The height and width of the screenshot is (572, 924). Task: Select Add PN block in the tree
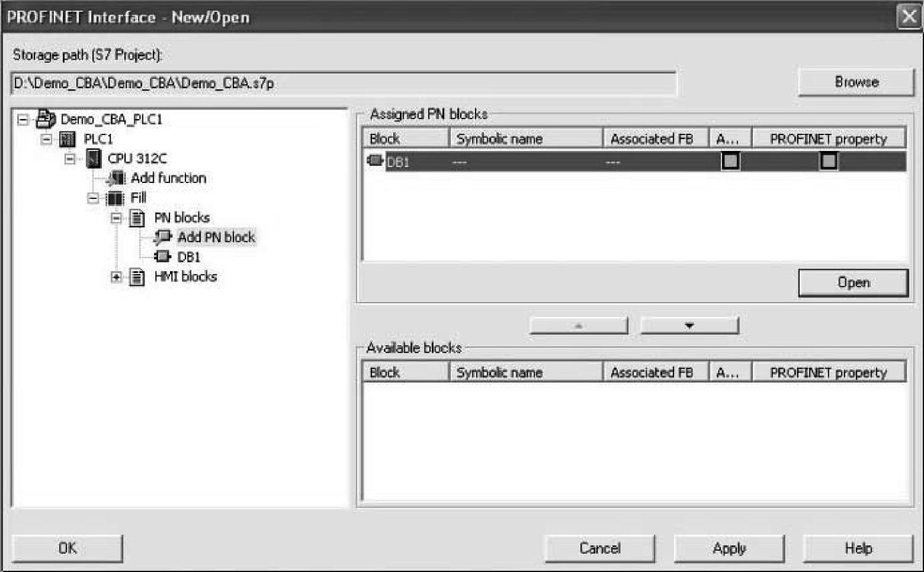click(216, 237)
